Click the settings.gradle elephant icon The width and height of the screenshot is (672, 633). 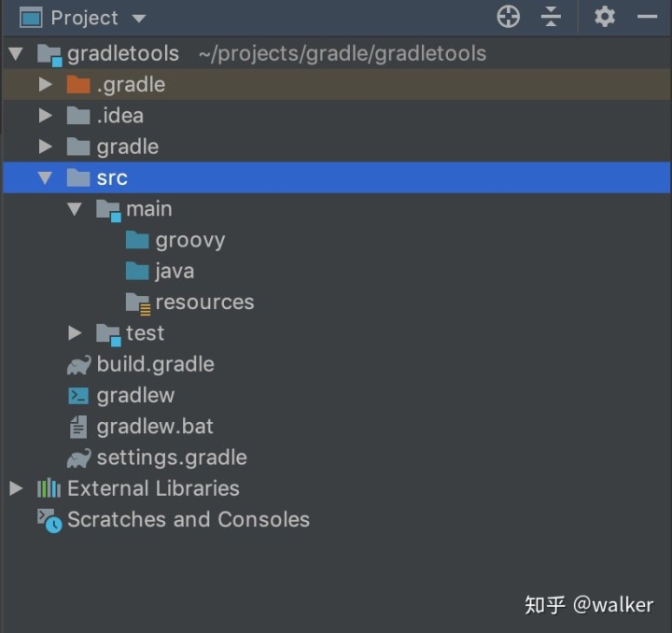point(78,458)
